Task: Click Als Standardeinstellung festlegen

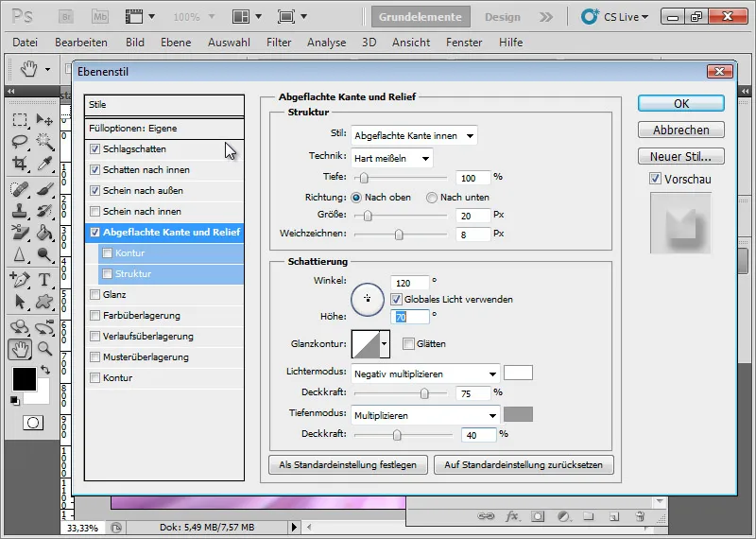Action: [348, 464]
